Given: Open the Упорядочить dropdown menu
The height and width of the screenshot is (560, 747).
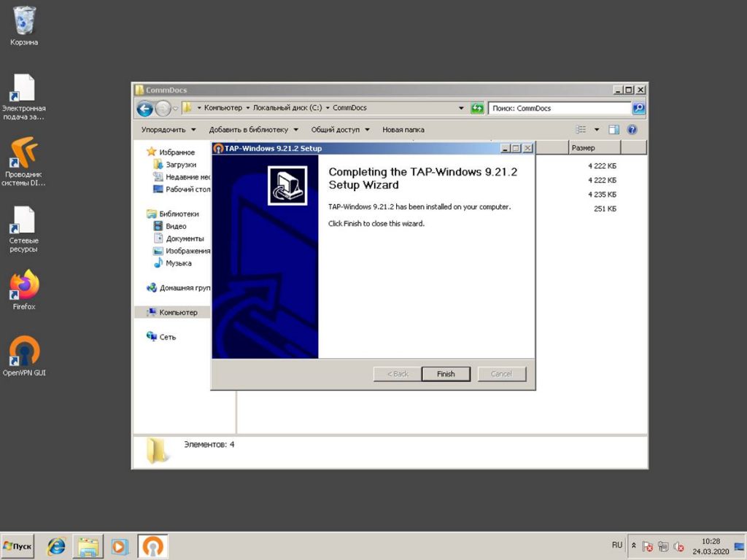Looking at the screenshot, I should point(169,130).
